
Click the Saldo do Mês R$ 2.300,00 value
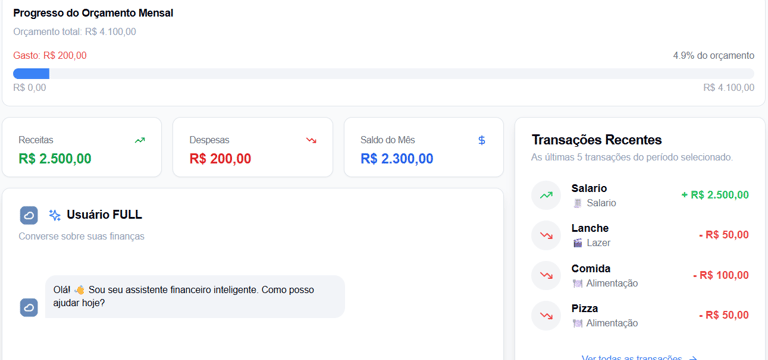click(397, 159)
